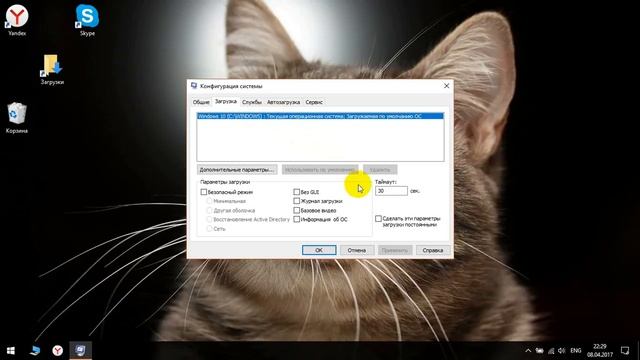The width and height of the screenshot is (640, 360).
Task: Open the taskbar clock and date
Action: [600, 351]
